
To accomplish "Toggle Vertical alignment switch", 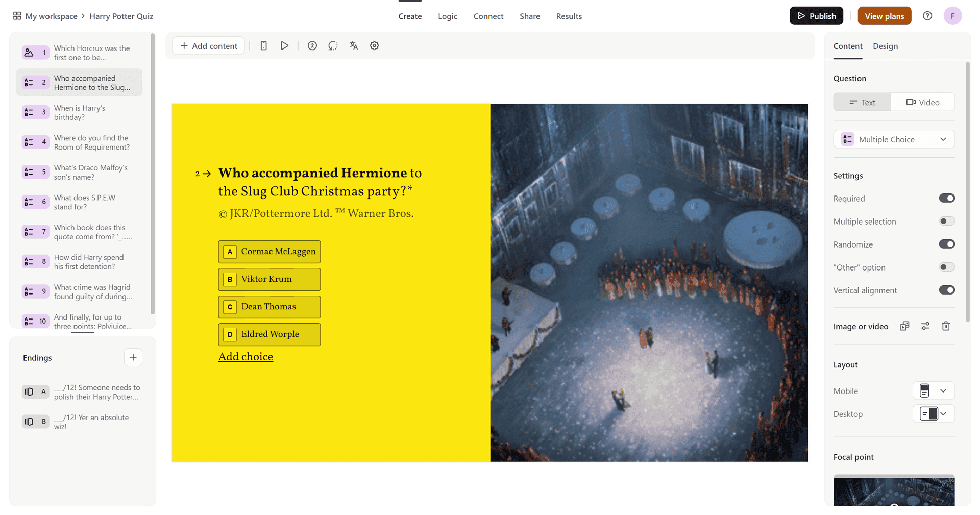I will point(947,290).
